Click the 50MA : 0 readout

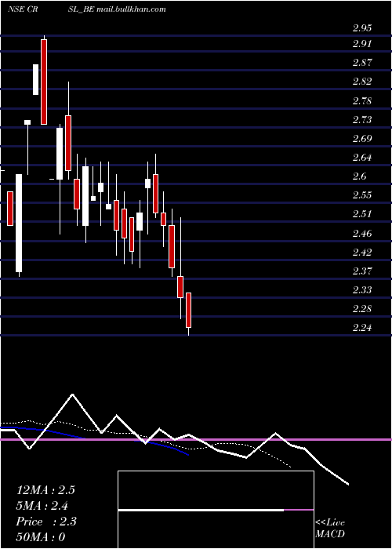pos(41,537)
